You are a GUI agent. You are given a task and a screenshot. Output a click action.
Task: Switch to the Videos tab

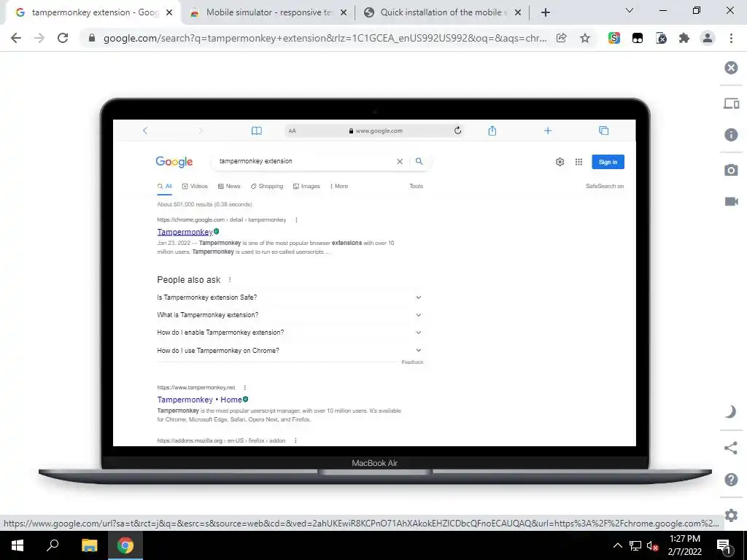pyautogui.click(x=195, y=186)
